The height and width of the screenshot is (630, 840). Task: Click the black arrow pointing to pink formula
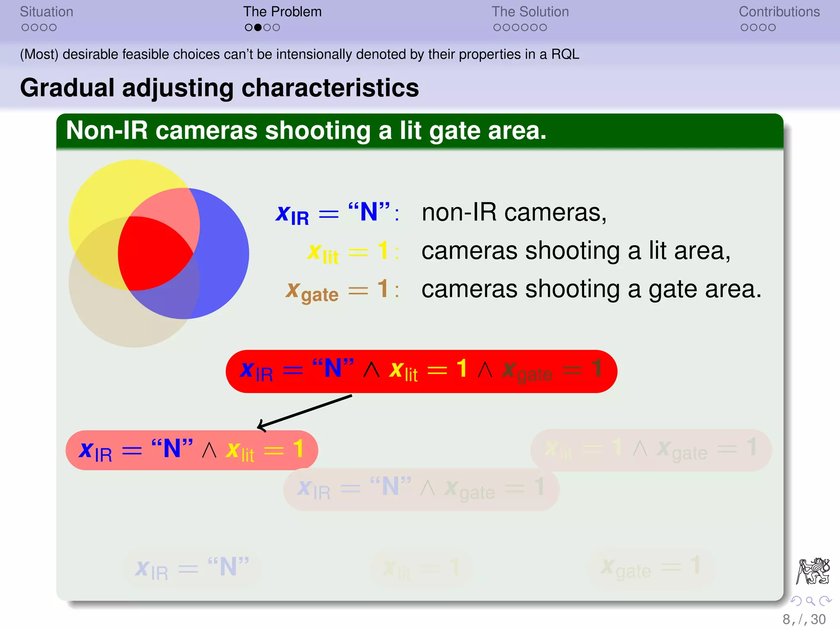tap(304, 412)
